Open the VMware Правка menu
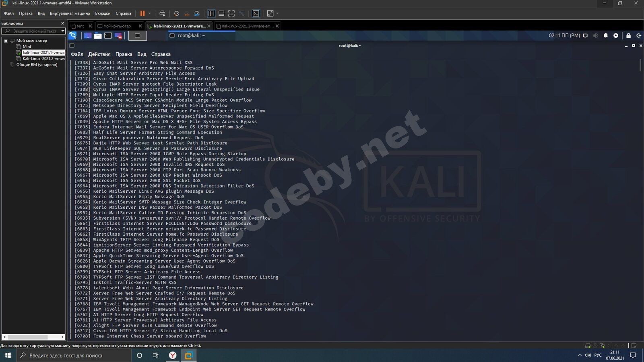 26,13
